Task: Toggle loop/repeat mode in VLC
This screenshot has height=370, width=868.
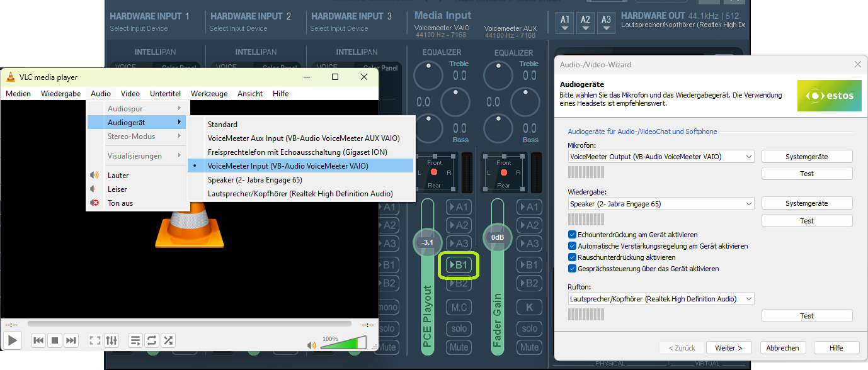Action: pos(152,340)
